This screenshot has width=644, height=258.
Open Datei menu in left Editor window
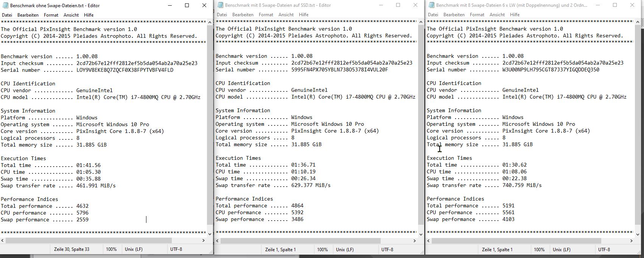click(x=7, y=15)
